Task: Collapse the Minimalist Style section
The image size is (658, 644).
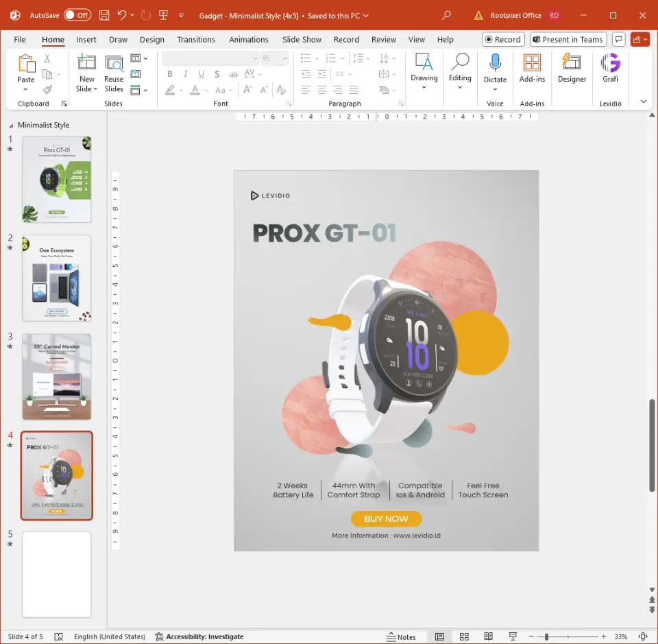Action: [11, 125]
